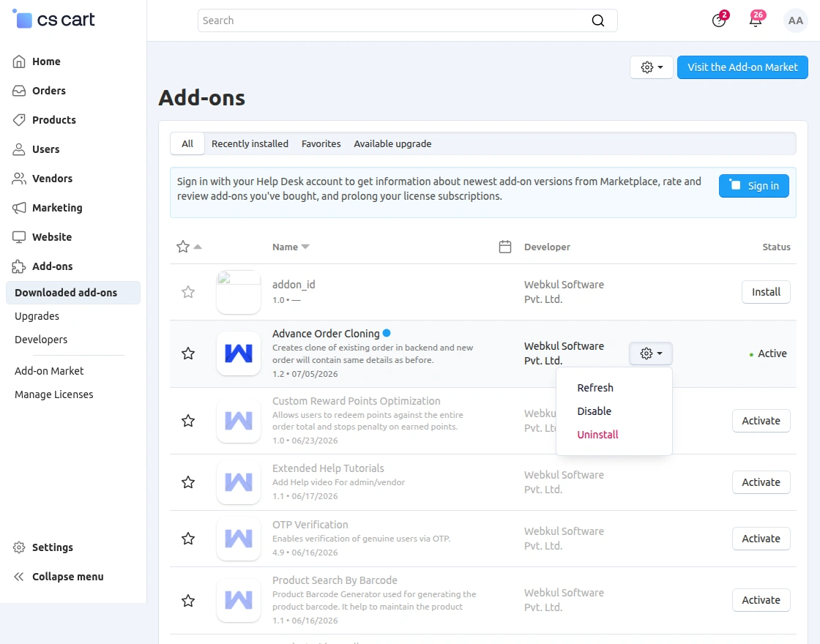Click the Status column header
The height and width of the screenshot is (644, 820).
click(x=776, y=247)
